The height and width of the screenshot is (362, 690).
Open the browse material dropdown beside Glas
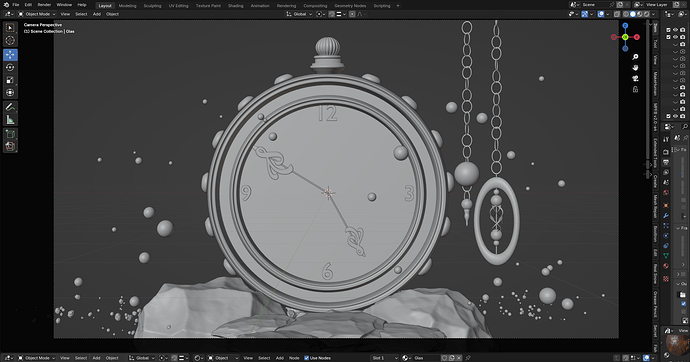407,358
